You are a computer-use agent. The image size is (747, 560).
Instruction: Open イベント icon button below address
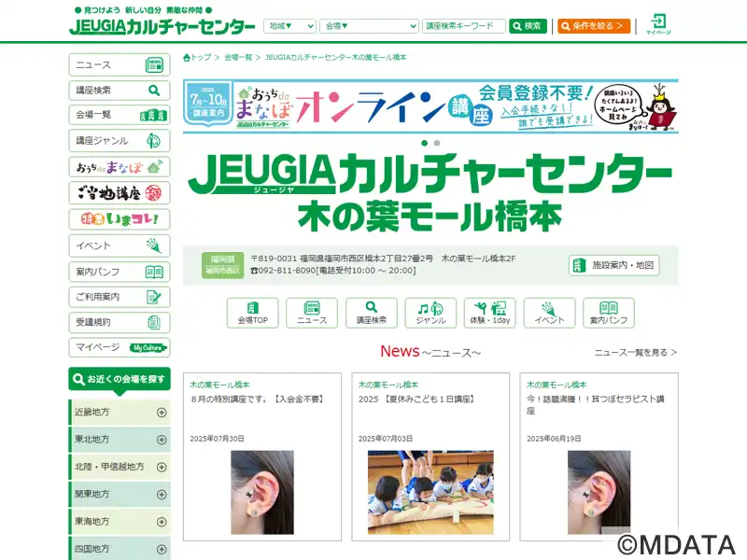[549, 313]
